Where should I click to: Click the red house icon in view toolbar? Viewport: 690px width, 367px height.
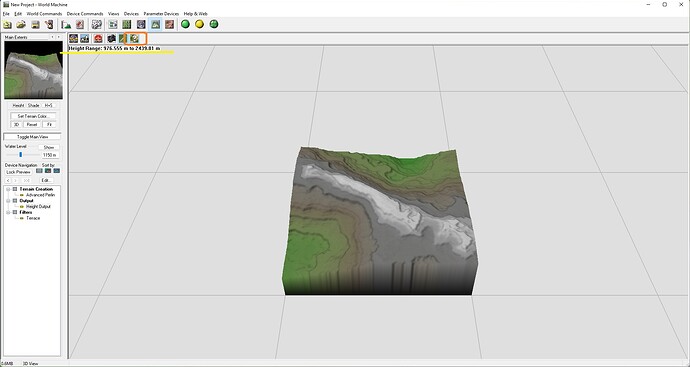pyautogui.click(x=98, y=39)
